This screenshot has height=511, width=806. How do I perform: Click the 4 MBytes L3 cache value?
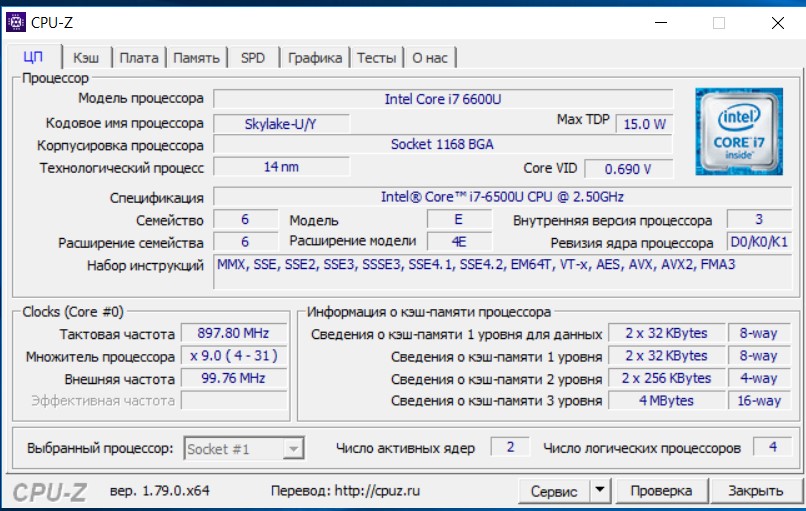[x=666, y=400]
